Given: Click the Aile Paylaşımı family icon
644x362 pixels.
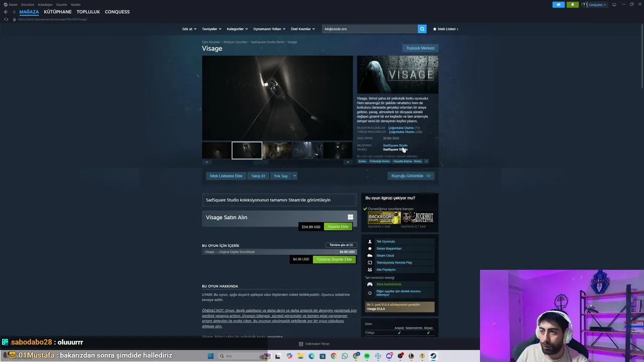Looking at the screenshot, I should pyautogui.click(x=370, y=269).
